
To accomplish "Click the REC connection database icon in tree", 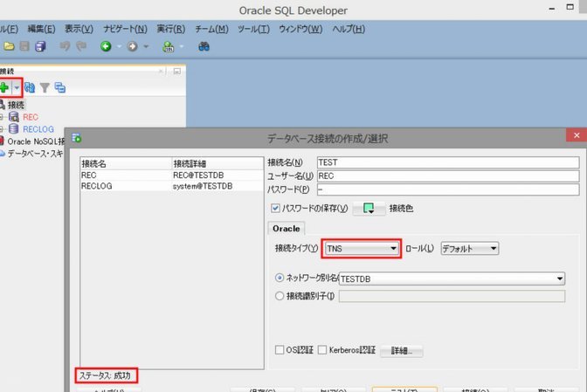I will (14, 117).
